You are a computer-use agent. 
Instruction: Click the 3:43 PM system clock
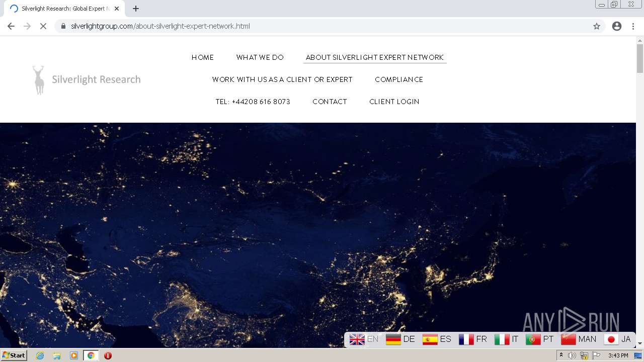tap(618, 355)
